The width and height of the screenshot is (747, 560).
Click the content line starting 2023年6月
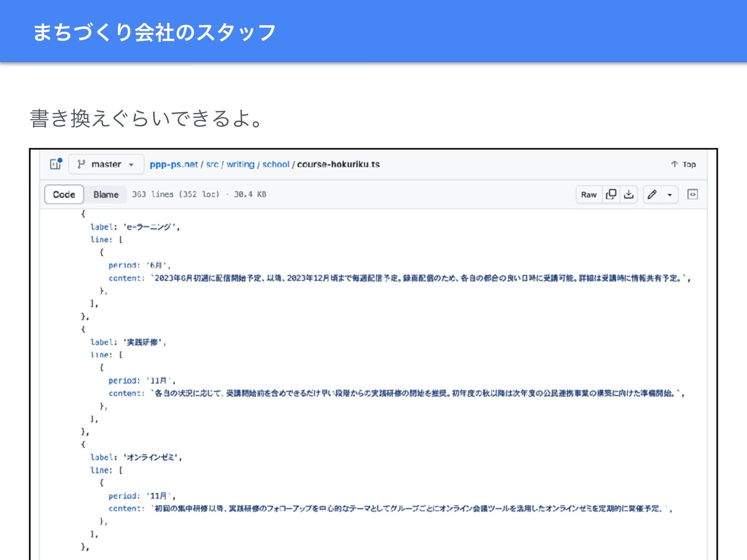click(x=400, y=278)
